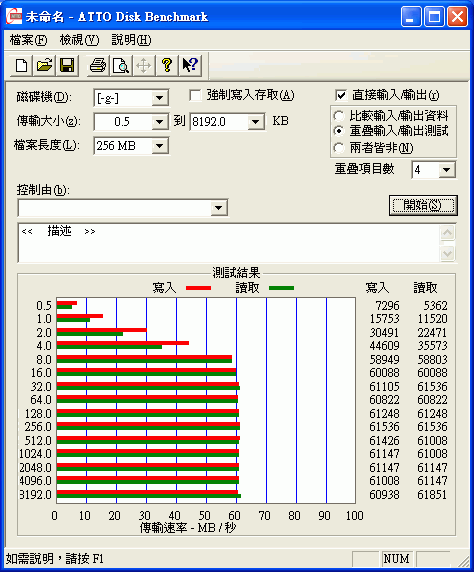Open 重疊項目數 queue depth dropdown

[446, 170]
